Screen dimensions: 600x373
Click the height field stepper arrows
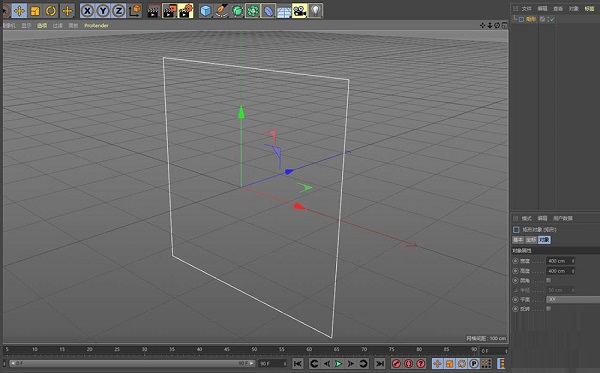pyautogui.click(x=573, y=271)
